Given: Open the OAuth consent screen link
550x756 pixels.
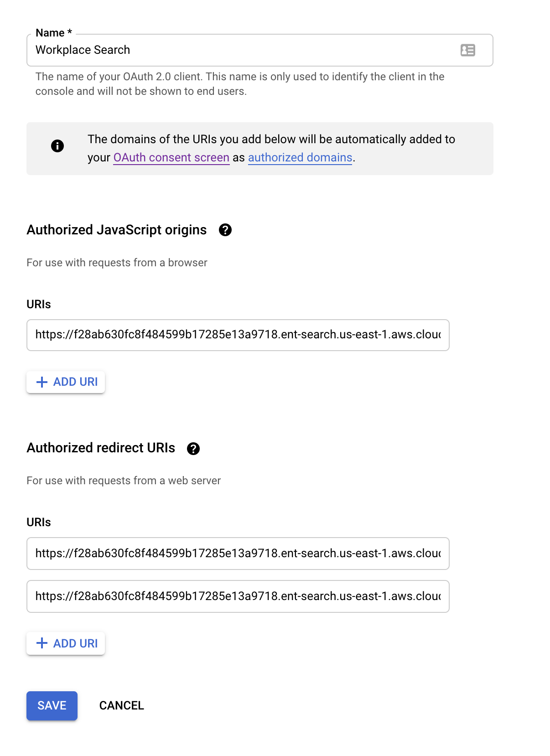Looking at the screenshot, I should [x=171, y=158].
